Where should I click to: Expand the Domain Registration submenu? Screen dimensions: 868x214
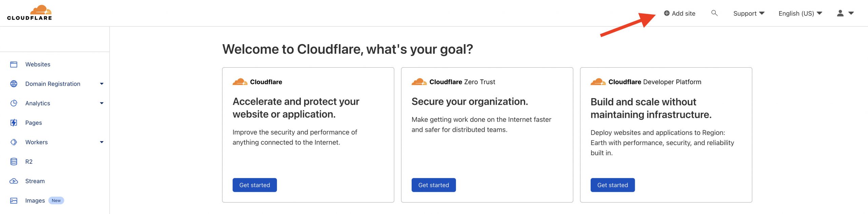coord(102,84)
